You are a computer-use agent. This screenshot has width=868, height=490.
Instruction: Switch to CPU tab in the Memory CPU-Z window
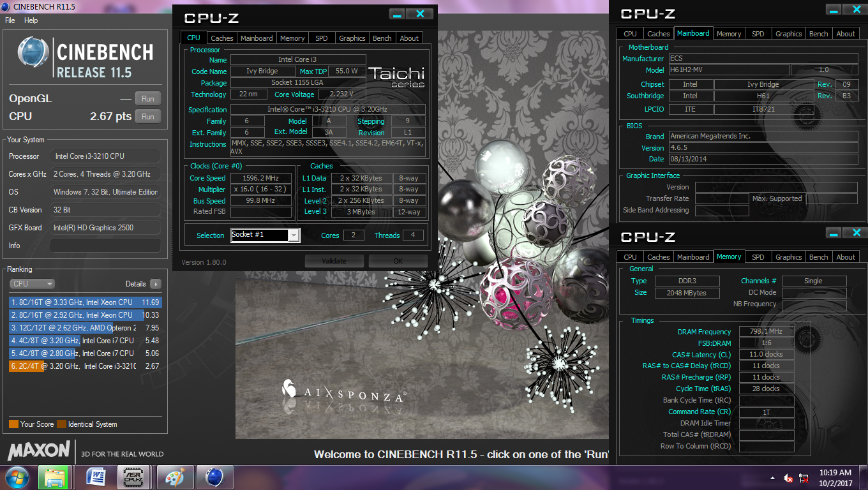630,257
